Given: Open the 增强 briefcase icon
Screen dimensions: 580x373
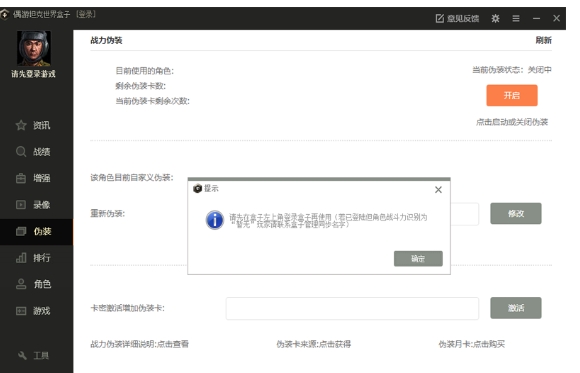Looking at the screenshot, I should click(x=21, y=178).
